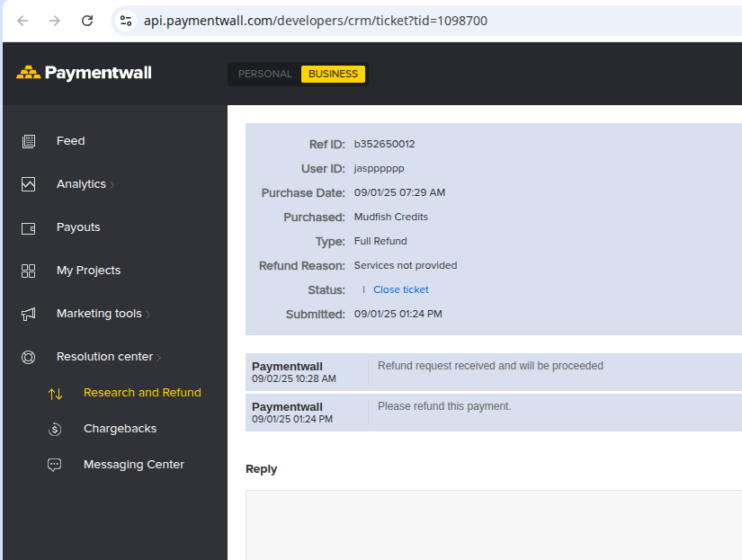The height and width of the screenshot is (560, 742).
Task: Click the My Projects grid icon
Action: tap(29, 271)
